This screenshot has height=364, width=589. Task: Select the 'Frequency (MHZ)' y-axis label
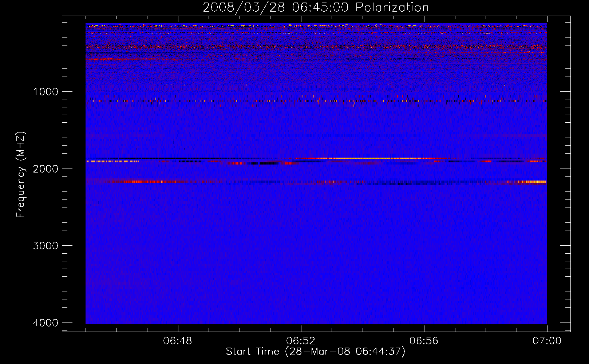pos(21,175)
